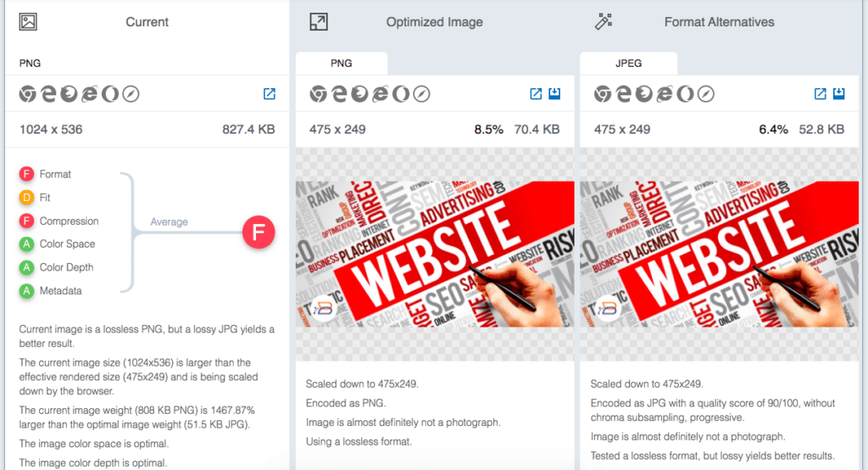Click Safari compass icon under JPEG tab
Image resolution: width=868 pixels, height=470 pixels.
[x=706, y=93]
